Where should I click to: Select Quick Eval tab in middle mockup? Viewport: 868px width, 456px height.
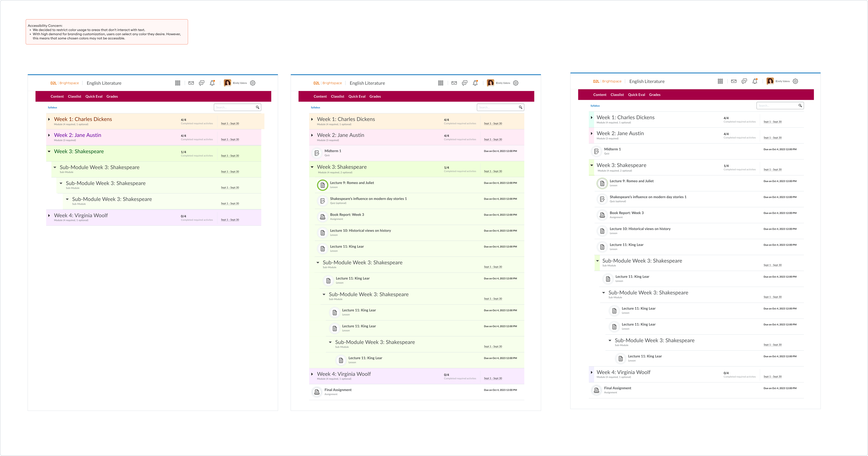(357, 96)
